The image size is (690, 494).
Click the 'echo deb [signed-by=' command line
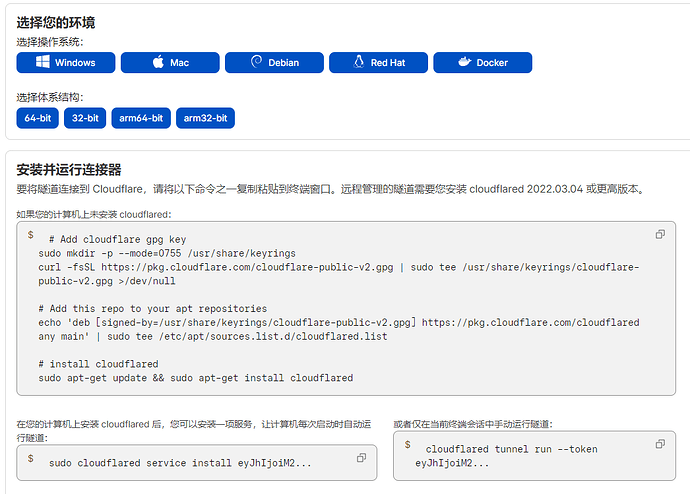[x=338, y=329]
